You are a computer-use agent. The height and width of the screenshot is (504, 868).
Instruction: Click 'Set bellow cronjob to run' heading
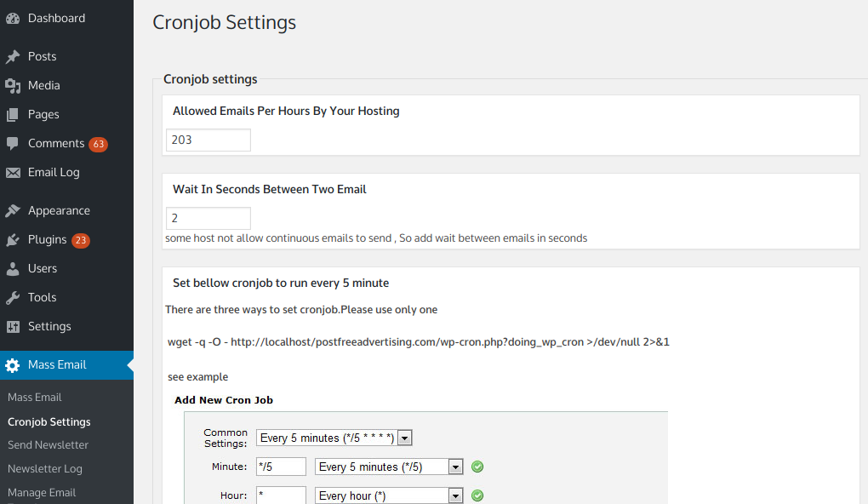click(x=281, y=283)
